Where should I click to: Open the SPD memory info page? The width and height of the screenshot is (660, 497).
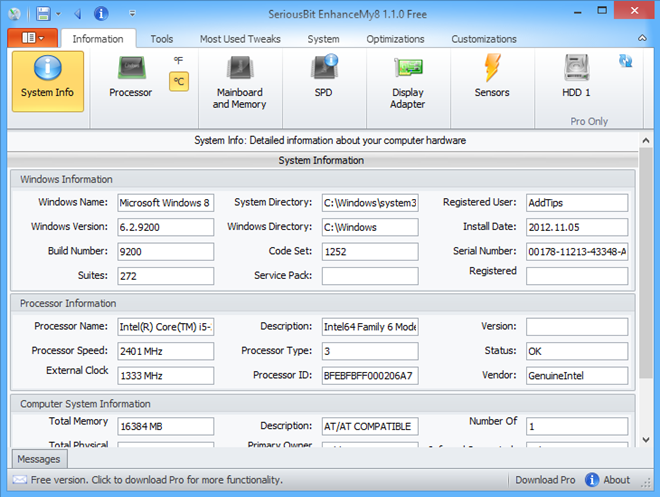[x=323, y=77]
